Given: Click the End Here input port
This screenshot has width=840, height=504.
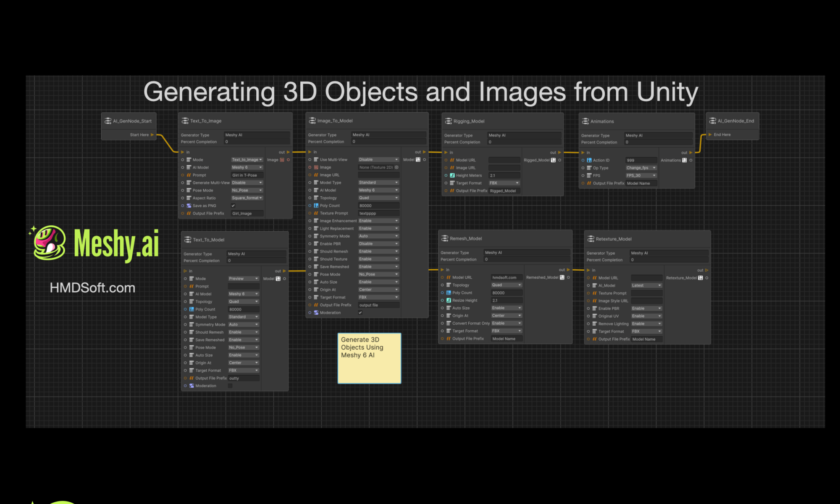Looking at the screenshot, I should pyautogui.click(x=710, y=135).
